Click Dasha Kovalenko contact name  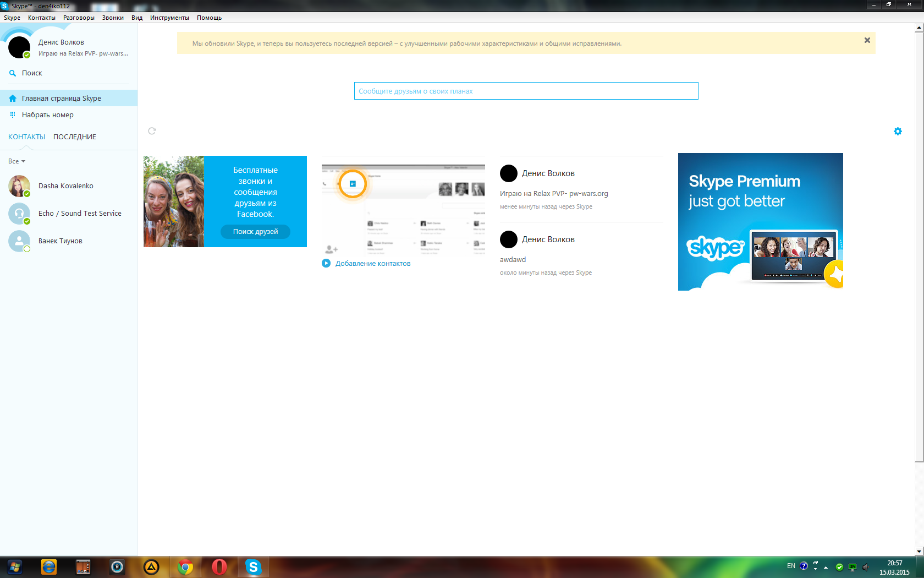click(x=66, y=186)
